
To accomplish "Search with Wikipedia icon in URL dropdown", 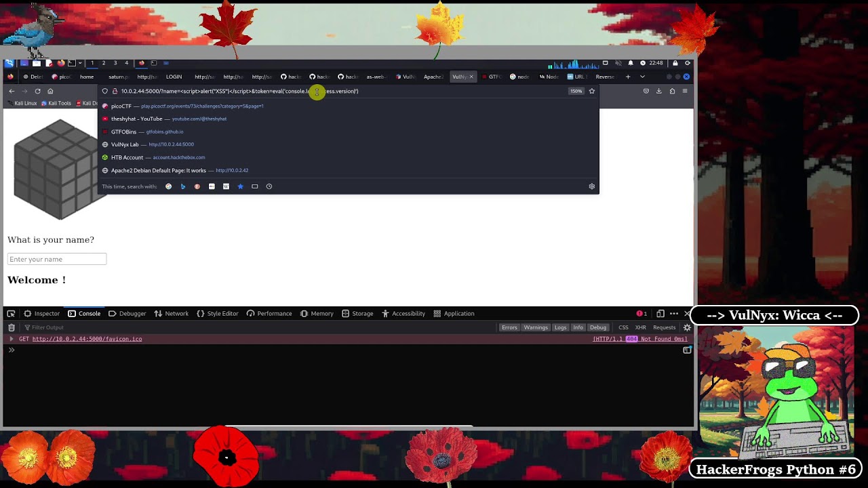I will click(226, 186).
